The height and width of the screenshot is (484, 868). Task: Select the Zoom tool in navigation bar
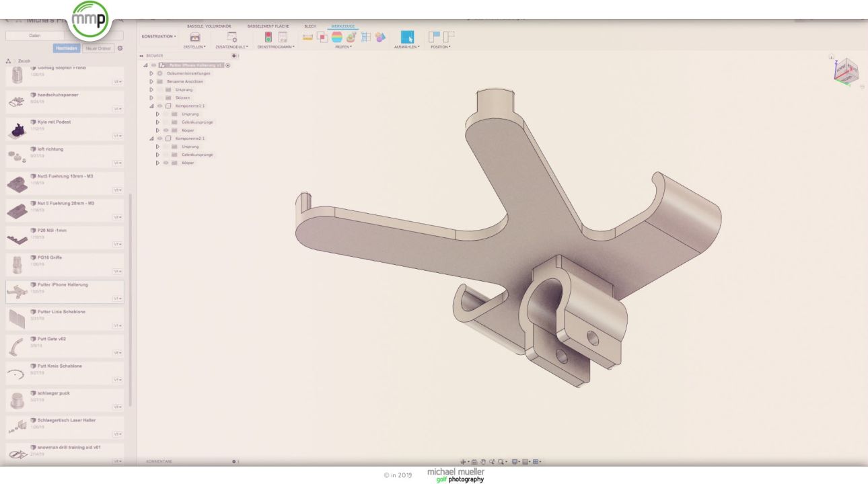point(491,462)
